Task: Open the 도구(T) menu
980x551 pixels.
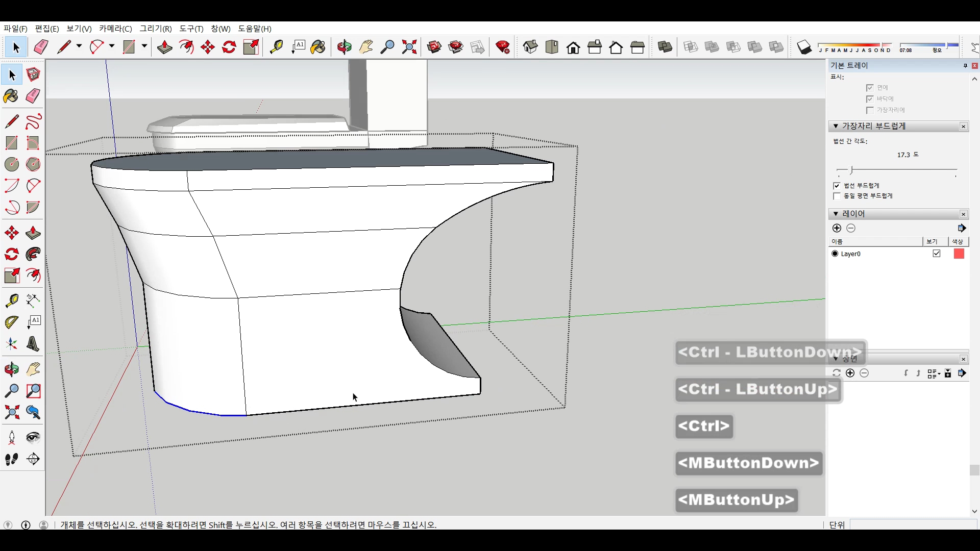Action: pos(191,29)
